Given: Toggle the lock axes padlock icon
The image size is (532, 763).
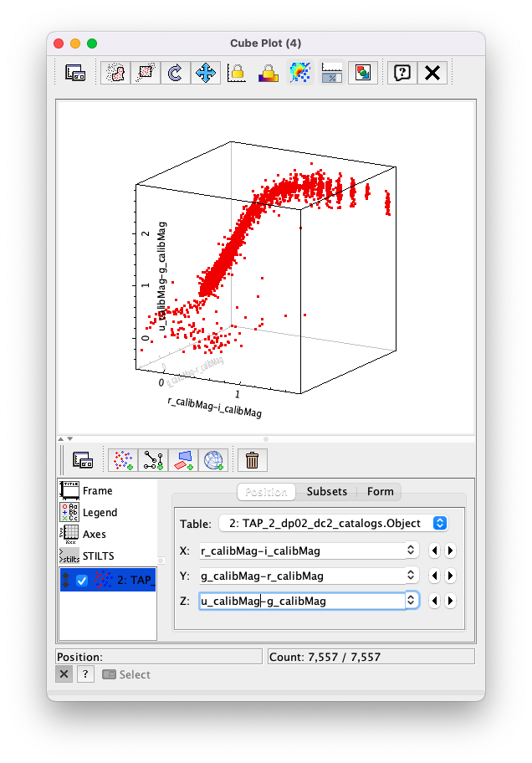Looking at the screenshot, I should 236,73.
